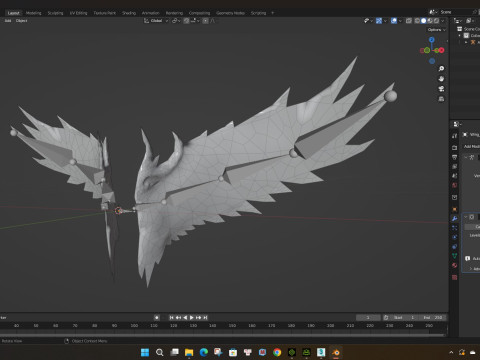Open the Rendering workspace tab

[x=174, y=13]
